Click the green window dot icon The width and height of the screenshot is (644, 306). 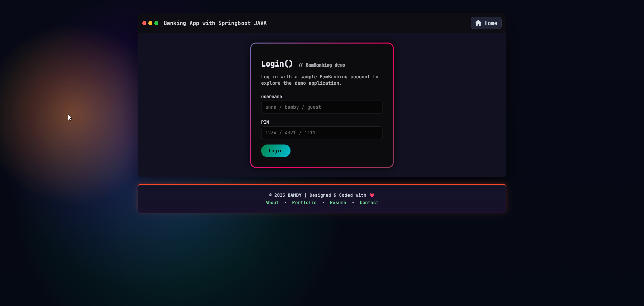156,23
